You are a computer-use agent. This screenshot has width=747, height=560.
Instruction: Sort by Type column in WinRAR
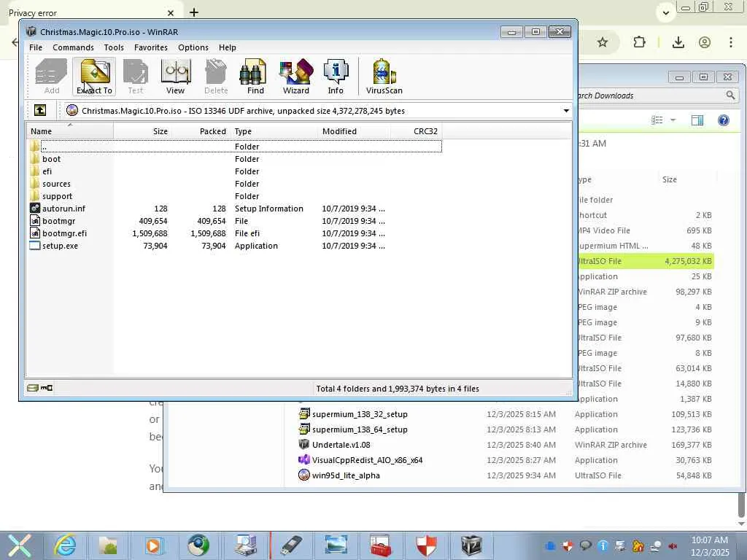[274, 131]
